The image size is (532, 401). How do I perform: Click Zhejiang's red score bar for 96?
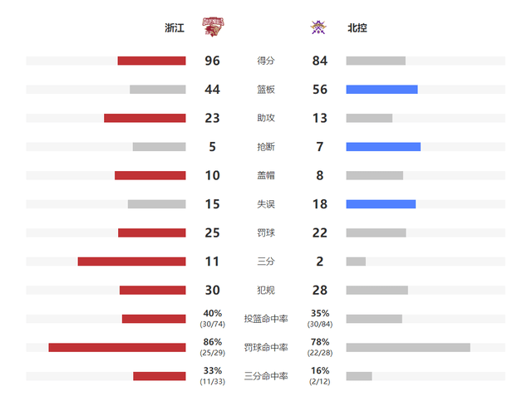151,61
